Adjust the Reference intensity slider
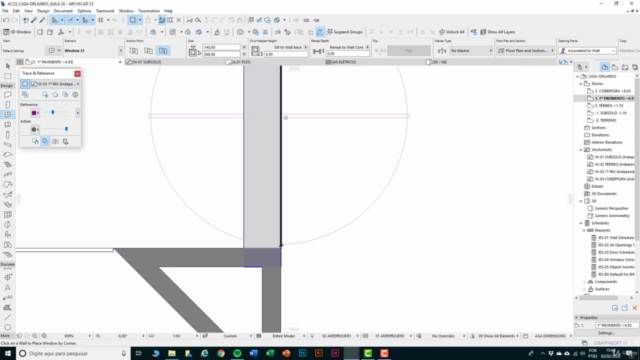 53,112
